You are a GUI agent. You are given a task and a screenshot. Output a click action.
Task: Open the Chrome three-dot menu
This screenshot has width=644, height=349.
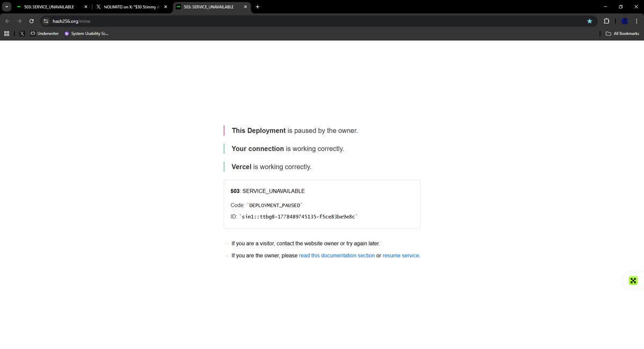637,21
